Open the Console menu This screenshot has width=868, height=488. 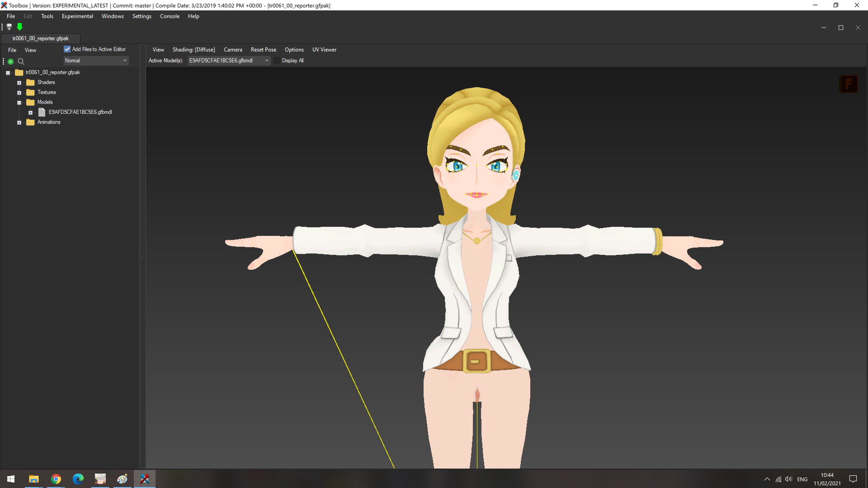(x=170, y=16)
